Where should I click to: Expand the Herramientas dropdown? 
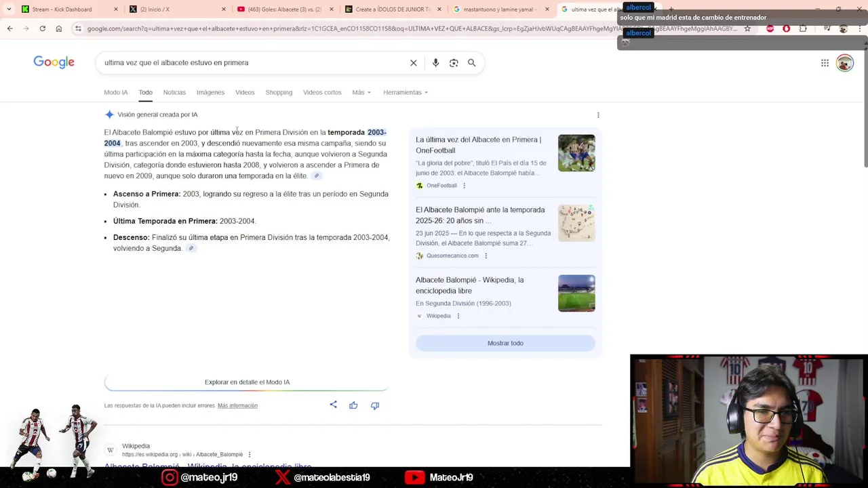[x=406, y=92]
